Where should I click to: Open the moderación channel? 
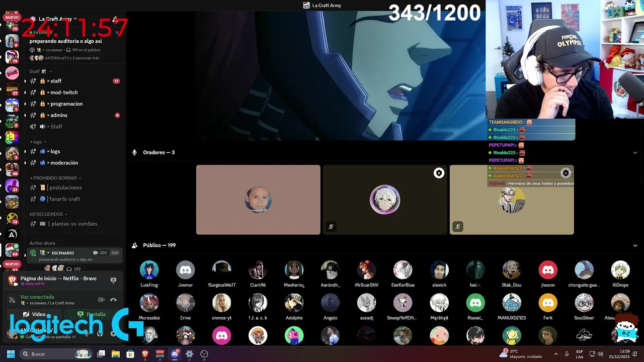pyautogui.click(x=74, y=163)
